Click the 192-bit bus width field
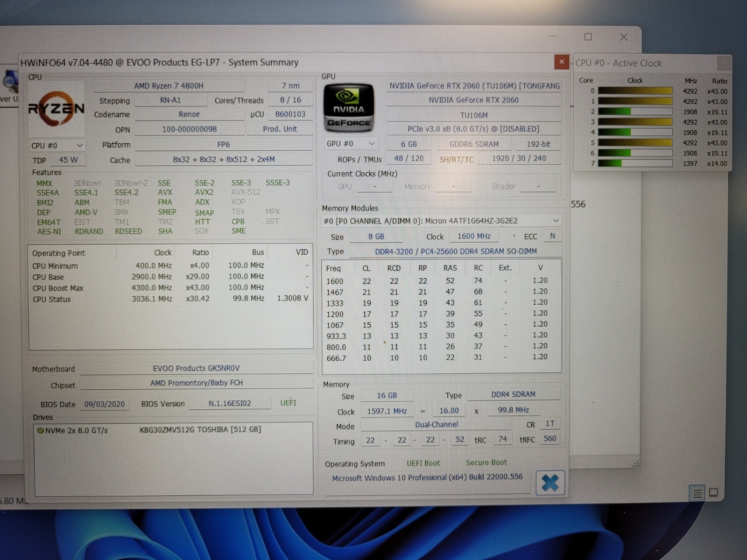This screenshot has height=560, width=747. click(538, 144)
